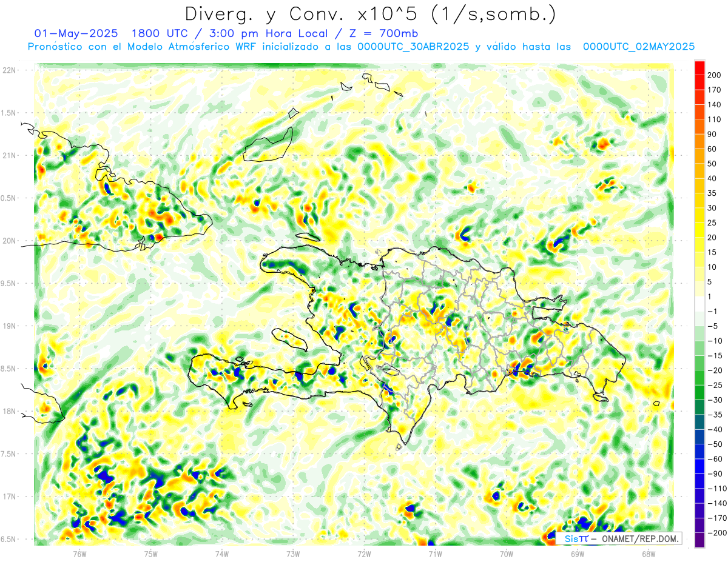Image resolution: width=728 pixels, height=562 pixels.
Task: Pick the red swatch above 200 on color bar
Action: click(699, 68)
